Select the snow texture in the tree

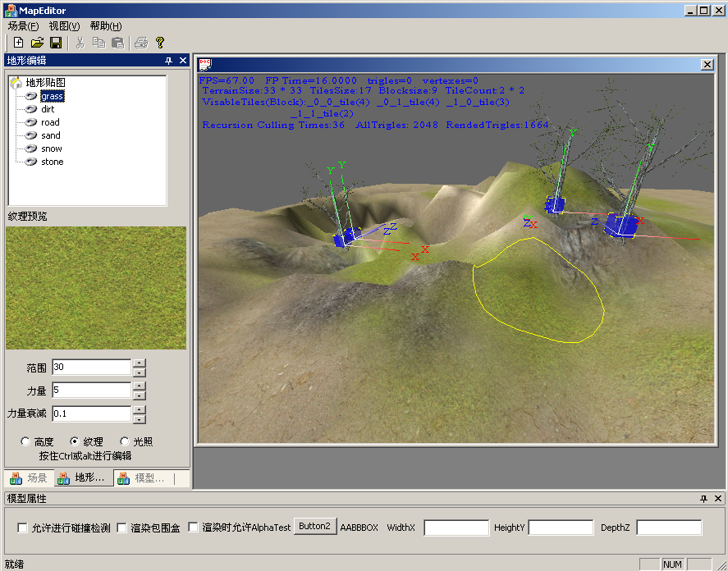tap(52, 148)
